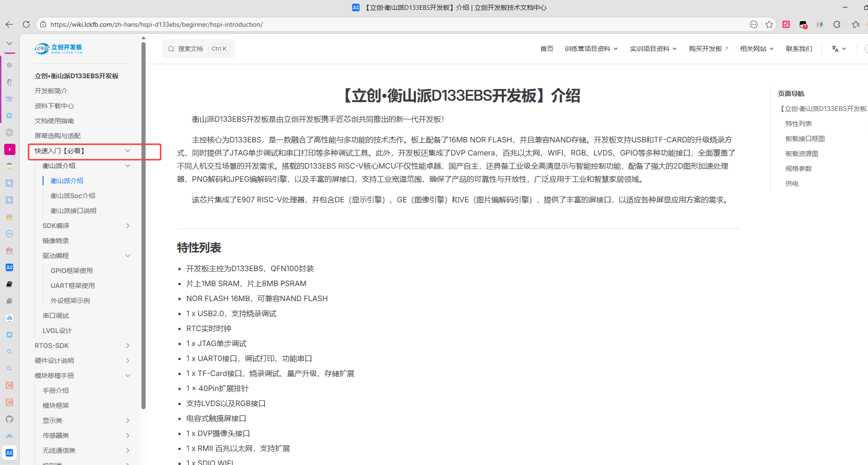
Task: Expand the vertical tab list chevron
Action: (9, 43)
